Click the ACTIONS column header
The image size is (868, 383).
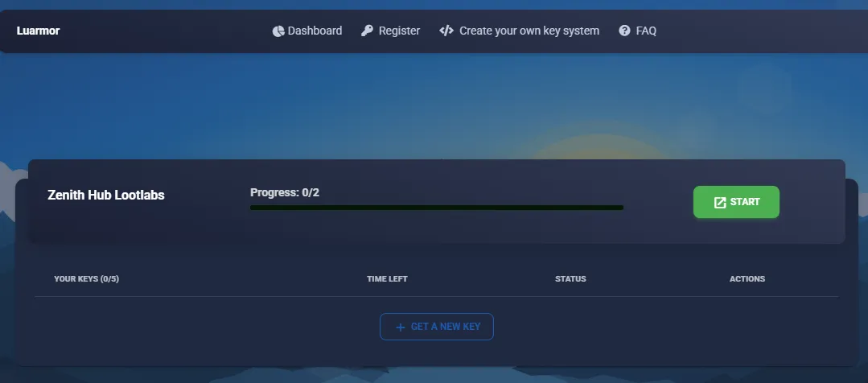pos(747,279)
